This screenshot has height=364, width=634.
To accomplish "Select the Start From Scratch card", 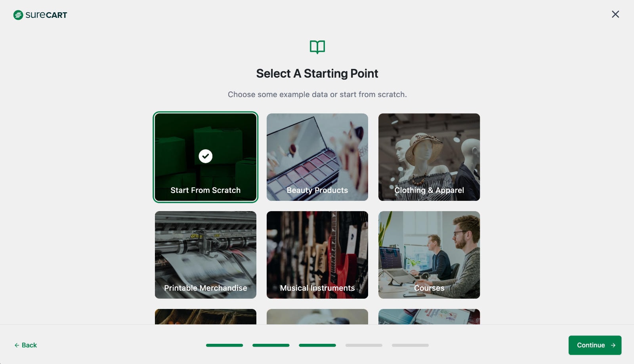I will coord(206,157).
